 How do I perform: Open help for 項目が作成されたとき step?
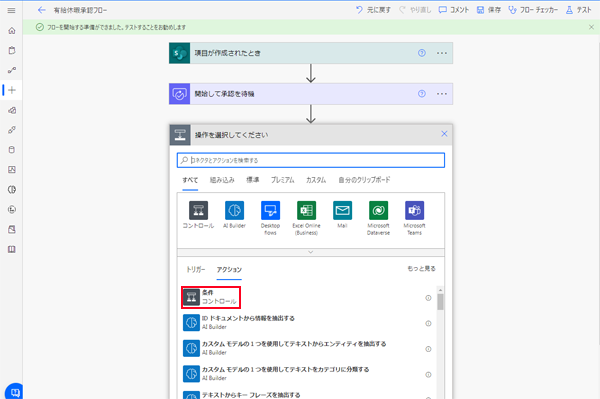[x=422, y=53]
